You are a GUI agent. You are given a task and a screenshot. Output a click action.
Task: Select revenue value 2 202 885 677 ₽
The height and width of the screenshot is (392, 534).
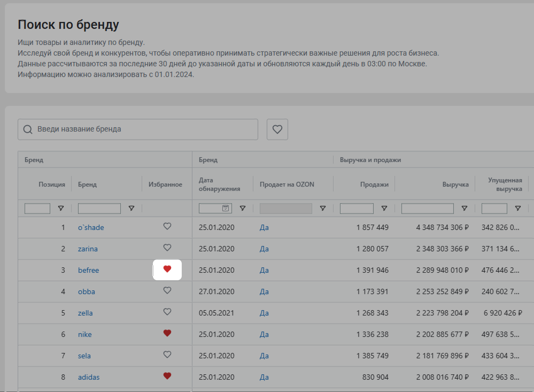[442, 335]
